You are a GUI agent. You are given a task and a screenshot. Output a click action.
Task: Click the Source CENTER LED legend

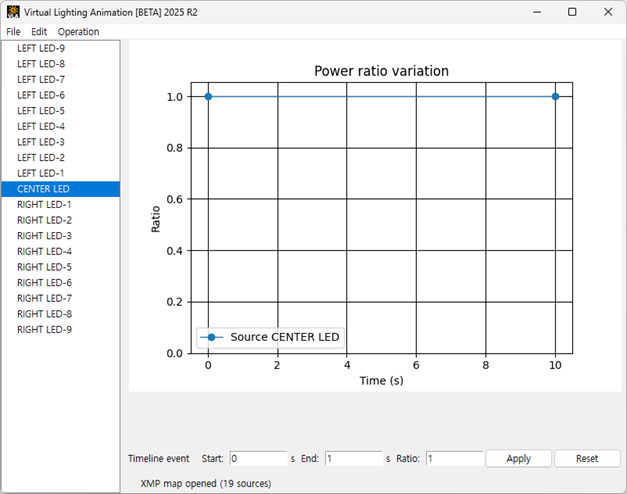click(x=270, y=337)
